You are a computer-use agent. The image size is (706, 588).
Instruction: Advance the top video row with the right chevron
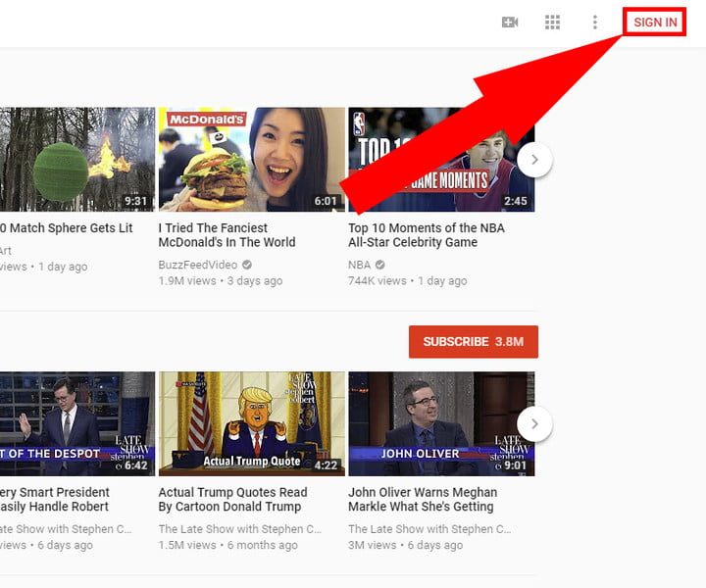tap(534, 160)
